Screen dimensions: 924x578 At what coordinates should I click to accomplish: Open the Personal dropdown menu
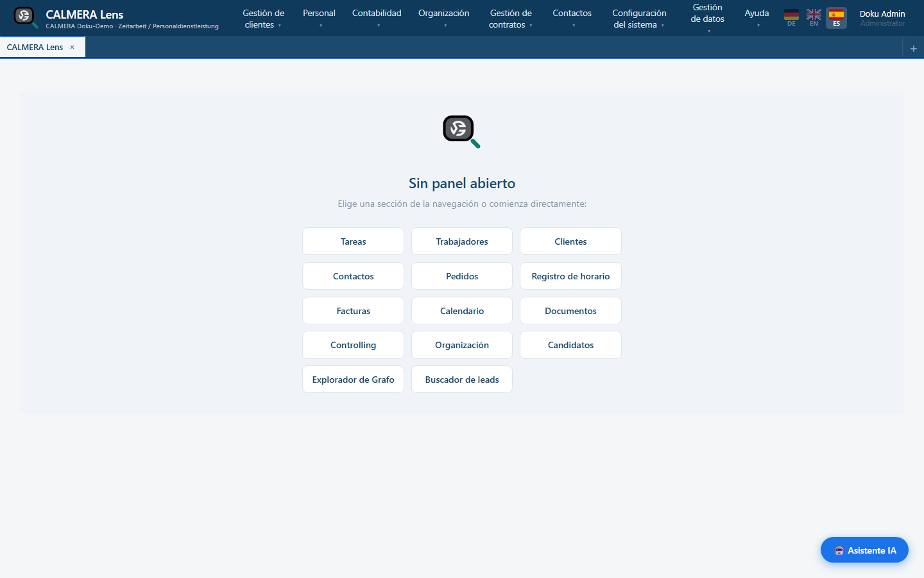point(319,18)
